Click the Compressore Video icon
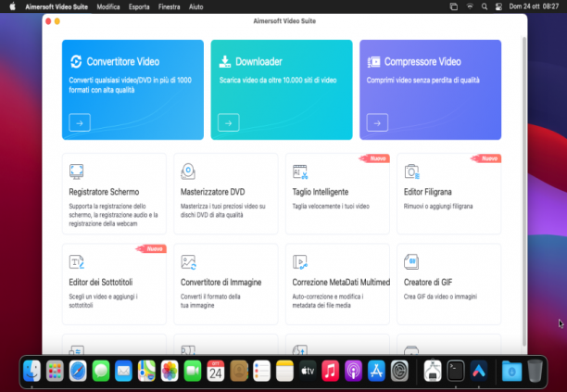The height and width of the screenshot is (392, 567). point(373,62)
